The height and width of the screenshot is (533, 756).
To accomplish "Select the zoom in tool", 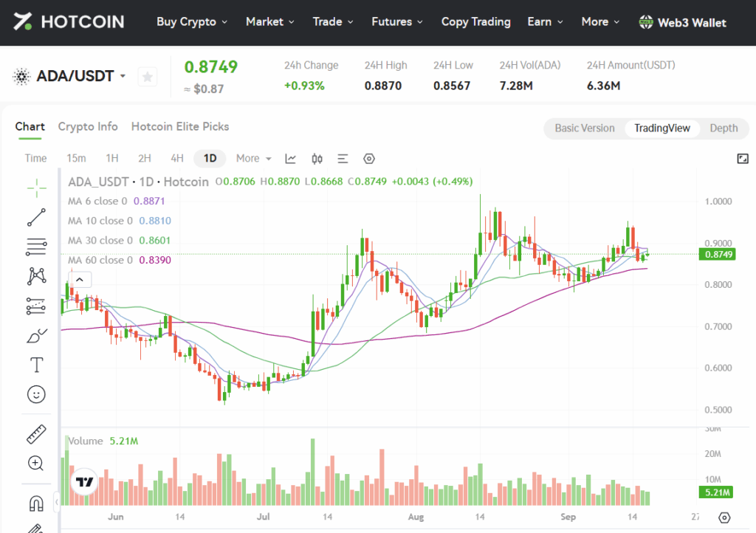I will click(x=35, y=464).
